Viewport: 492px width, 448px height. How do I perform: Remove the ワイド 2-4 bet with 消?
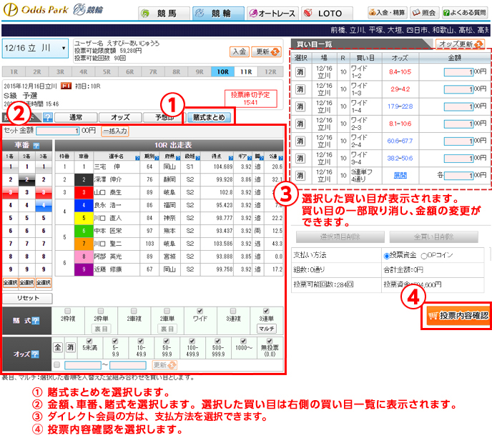(x=300, y=141)
